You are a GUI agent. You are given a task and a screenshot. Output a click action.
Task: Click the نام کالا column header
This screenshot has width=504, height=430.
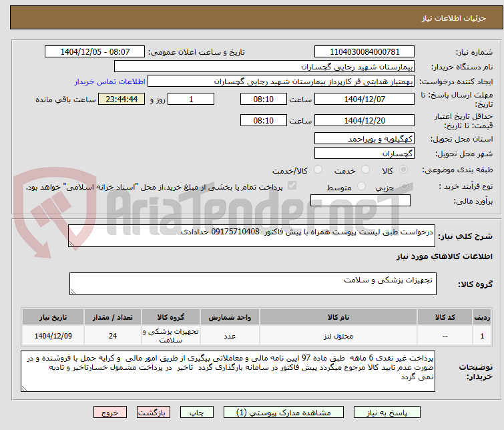click(x=338, y=317)
